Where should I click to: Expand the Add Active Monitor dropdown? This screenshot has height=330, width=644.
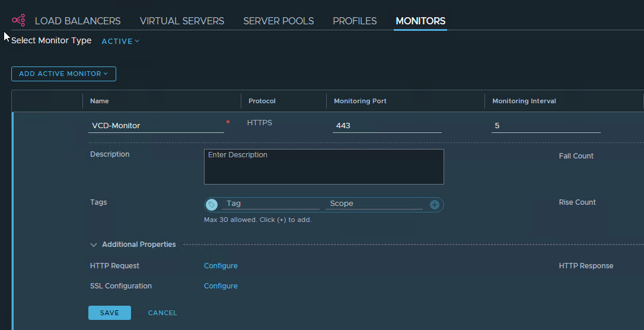coord(63,74)
